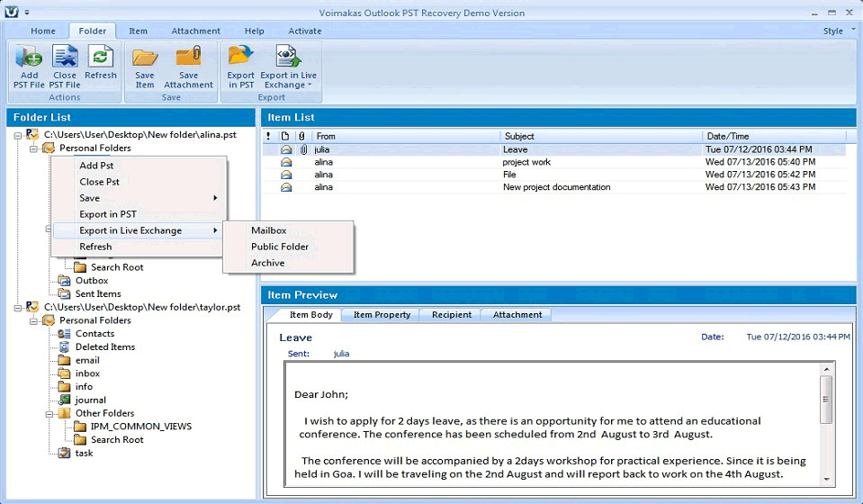
Task: Sort item list by Subject column
Action: 600,136
